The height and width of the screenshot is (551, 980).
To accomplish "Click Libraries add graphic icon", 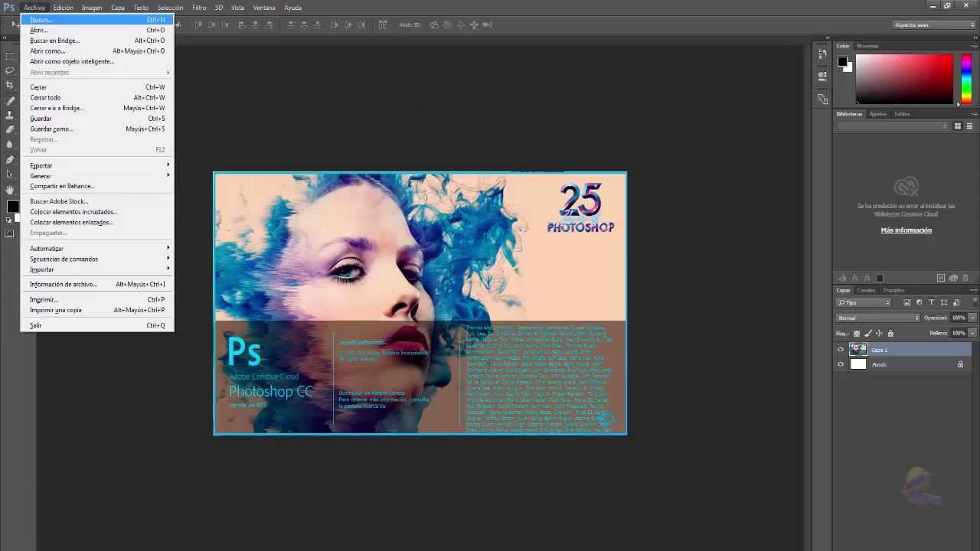I will tap(843, 278).
